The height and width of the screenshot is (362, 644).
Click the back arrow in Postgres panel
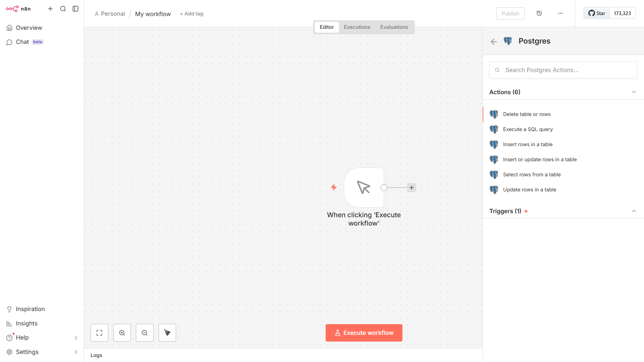click(494, 42)
